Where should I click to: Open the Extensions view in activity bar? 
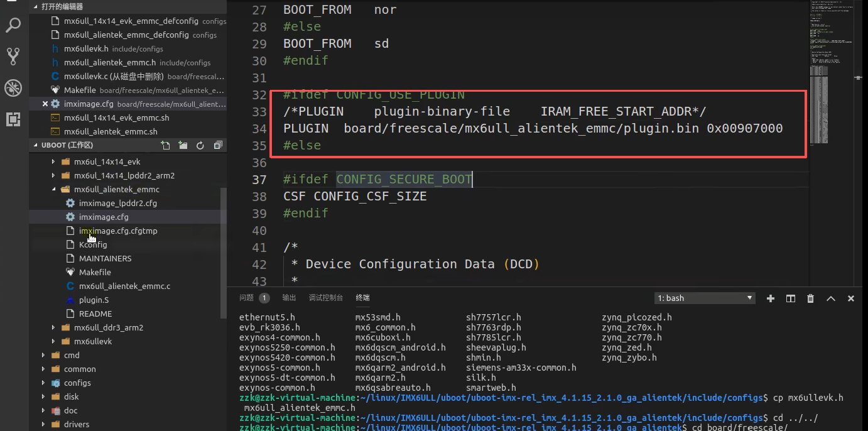pos(13,119)
